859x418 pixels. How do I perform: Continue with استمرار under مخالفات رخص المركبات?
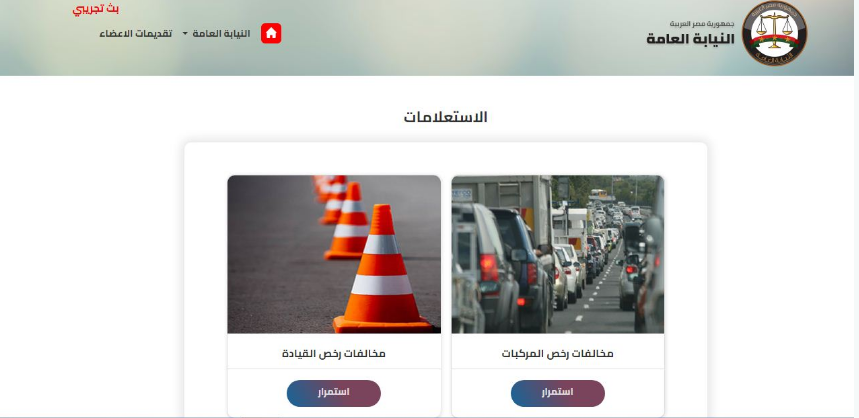coord(558,393)
